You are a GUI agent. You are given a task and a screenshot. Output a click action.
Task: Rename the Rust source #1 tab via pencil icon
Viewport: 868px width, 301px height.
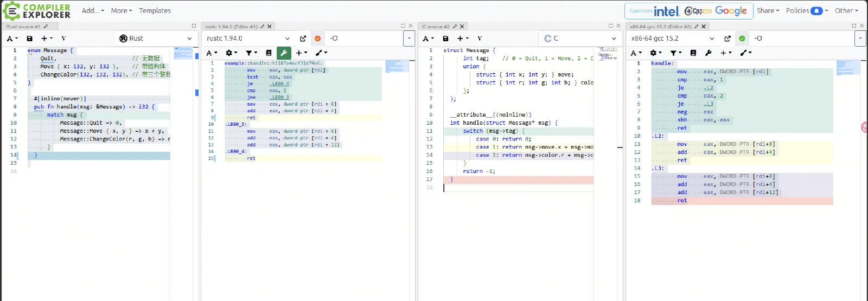[x=46, y=26]
